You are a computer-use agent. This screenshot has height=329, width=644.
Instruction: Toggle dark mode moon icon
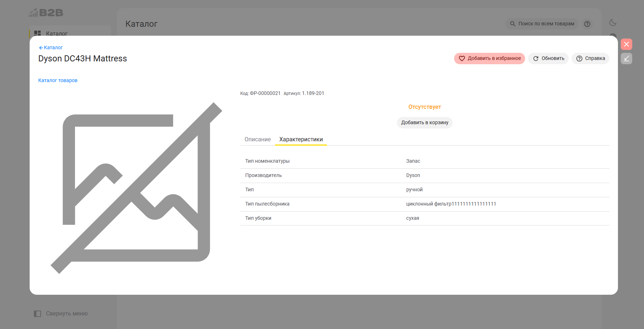click(613, 23)
